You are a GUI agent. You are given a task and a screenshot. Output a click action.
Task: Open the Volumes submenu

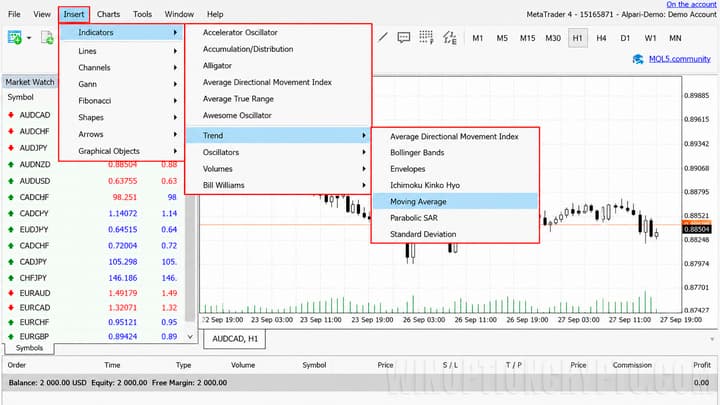(278, 169)
